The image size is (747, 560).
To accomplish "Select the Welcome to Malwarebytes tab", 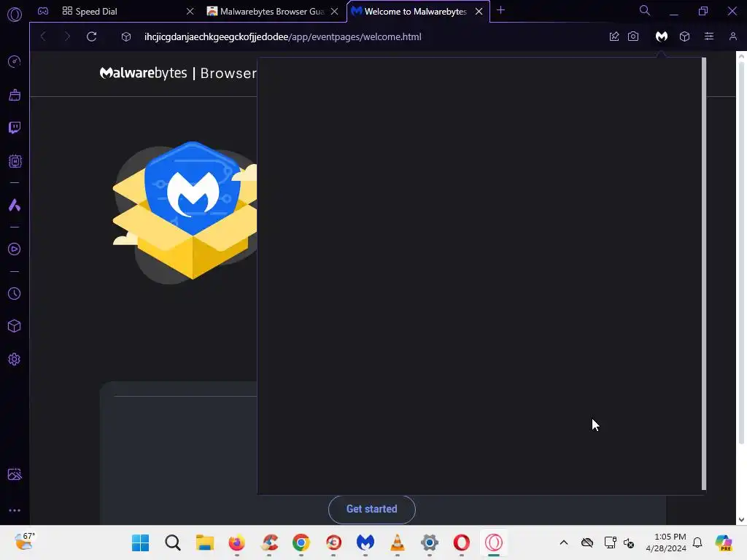I will click(410, 12).
